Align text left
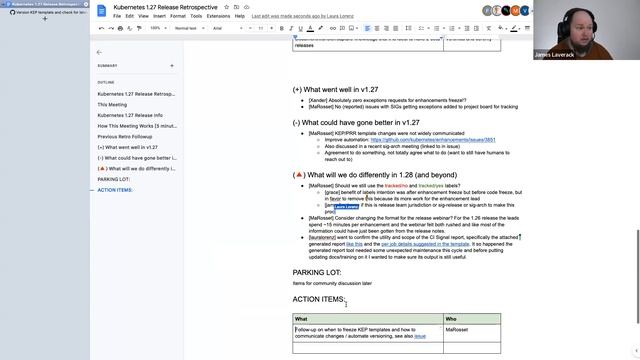The width and height of the screenshot is (640, 360). [367, 28]
